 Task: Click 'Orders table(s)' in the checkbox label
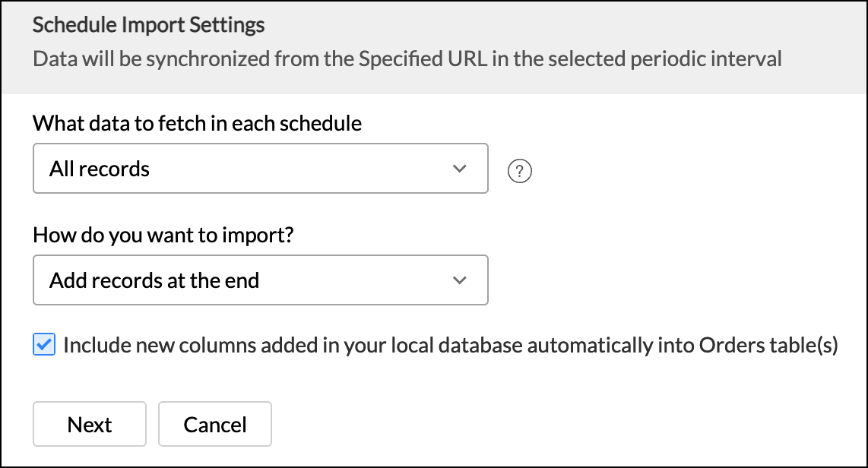pyautogui.click(x=769, y=345)
